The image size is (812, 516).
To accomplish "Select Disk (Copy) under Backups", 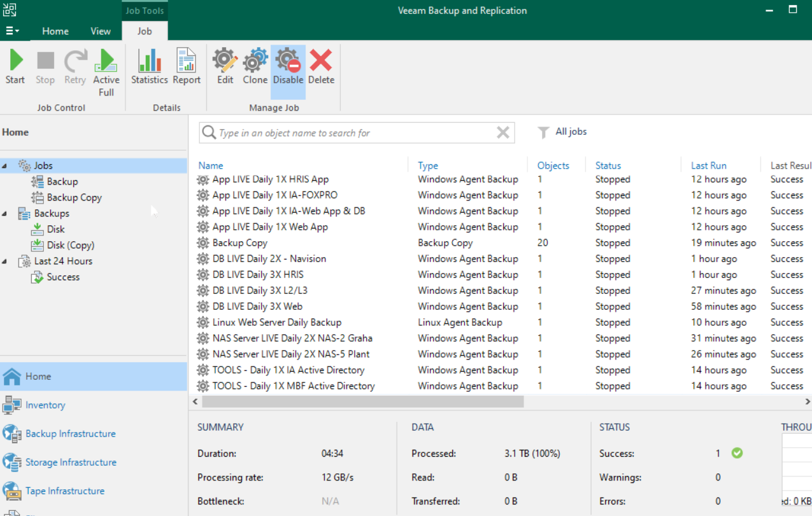I will [71, 245].
